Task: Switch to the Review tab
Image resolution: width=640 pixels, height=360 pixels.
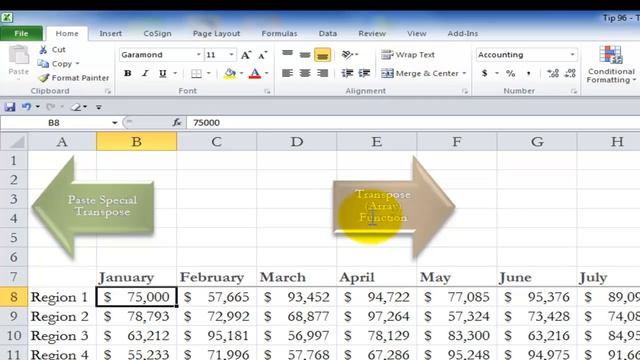Action: pyautogui.click(x=372, y=33)
